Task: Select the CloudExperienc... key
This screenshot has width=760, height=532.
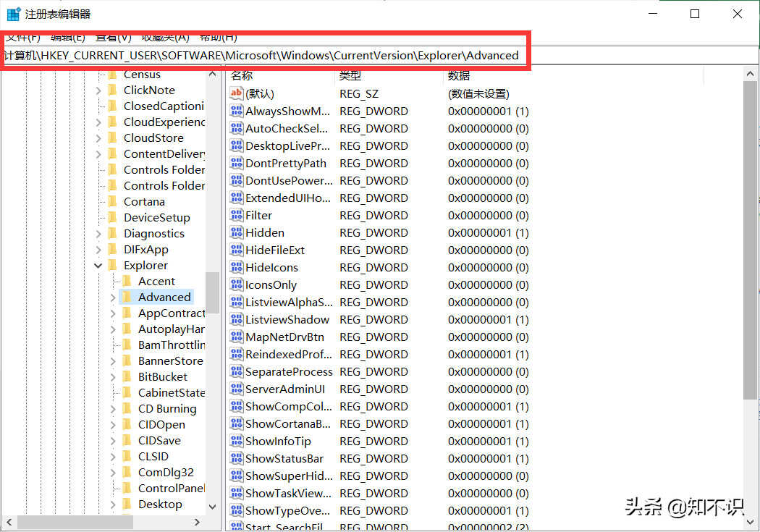Action: click(164, 122)
